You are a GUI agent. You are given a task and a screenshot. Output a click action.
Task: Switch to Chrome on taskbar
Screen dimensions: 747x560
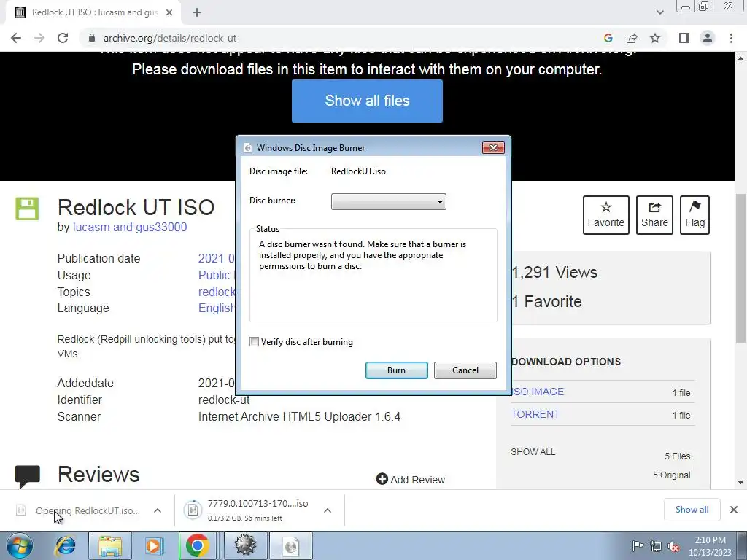click(x=197, y=545)
